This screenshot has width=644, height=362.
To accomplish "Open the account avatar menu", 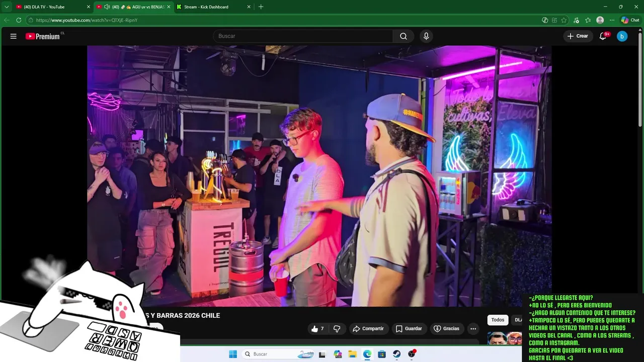I will (622, 36).
